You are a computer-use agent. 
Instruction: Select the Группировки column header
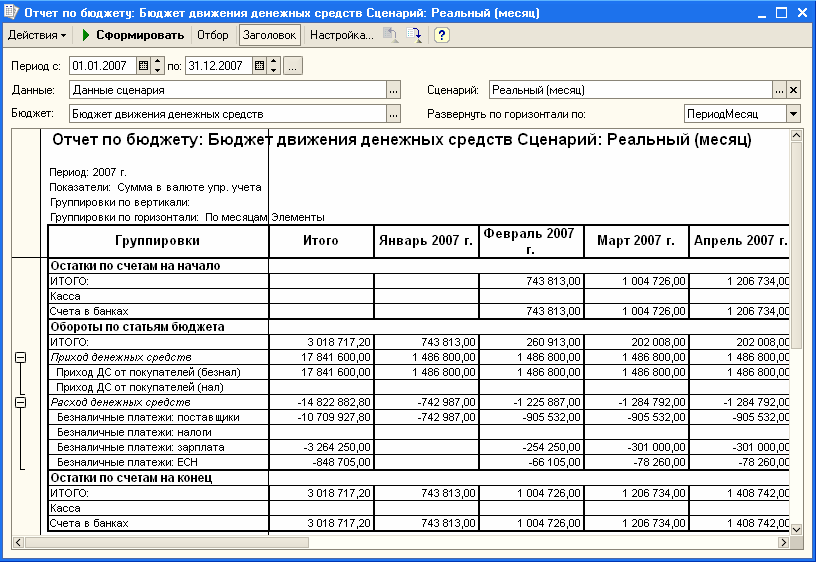pyautogui.click(x=158, y=241)
